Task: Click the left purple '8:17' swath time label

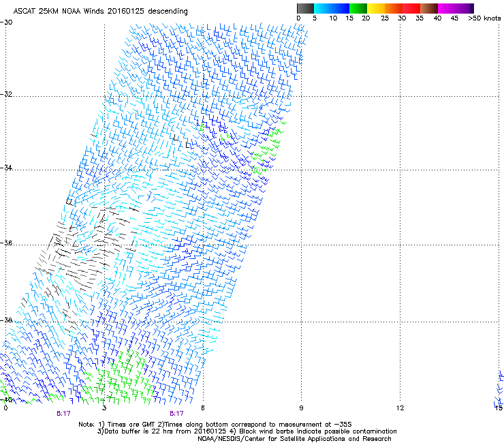Action: coord(63,414)
